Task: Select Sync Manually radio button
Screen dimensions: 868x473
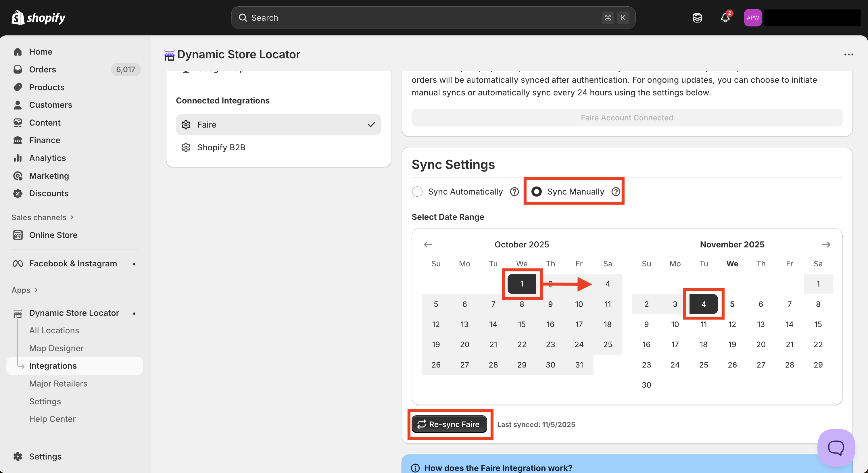Action: click(536, 192)
